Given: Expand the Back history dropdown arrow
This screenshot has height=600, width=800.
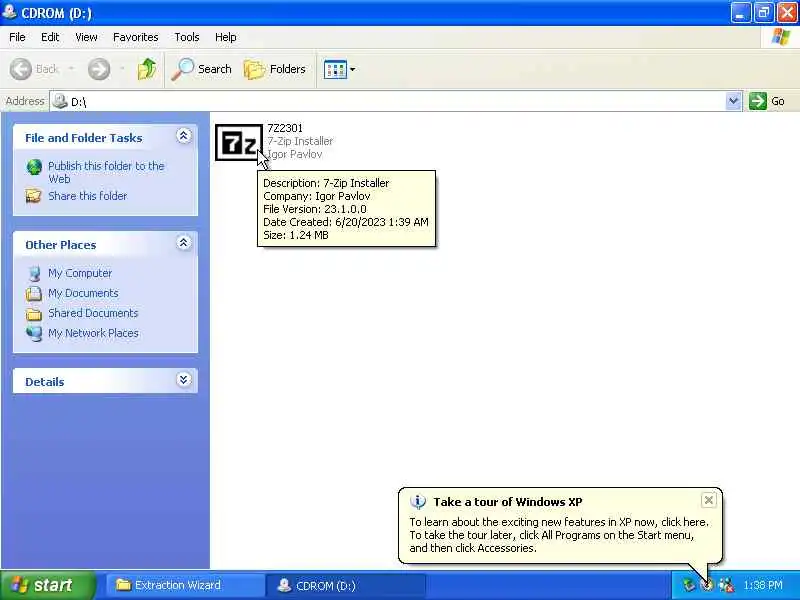Looking at the screenshot, I should coord(71,69).
